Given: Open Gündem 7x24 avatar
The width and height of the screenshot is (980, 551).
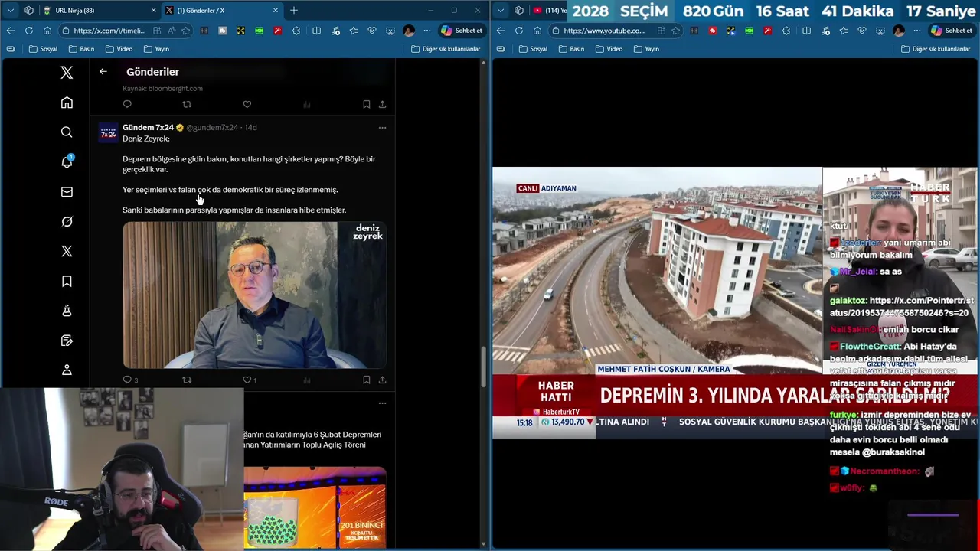Looking at the screenshot, I should click(108, 134).
